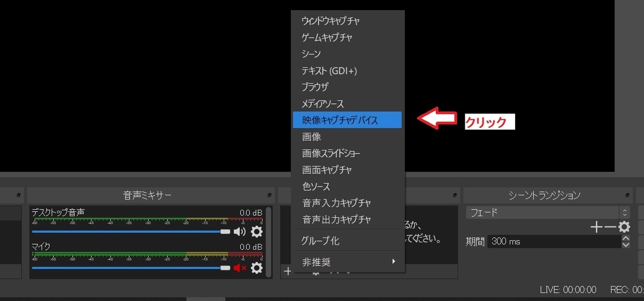Open transition properties gear icon
The height and width of the screenshot is (301, 644).
click(x=624, y=227)
